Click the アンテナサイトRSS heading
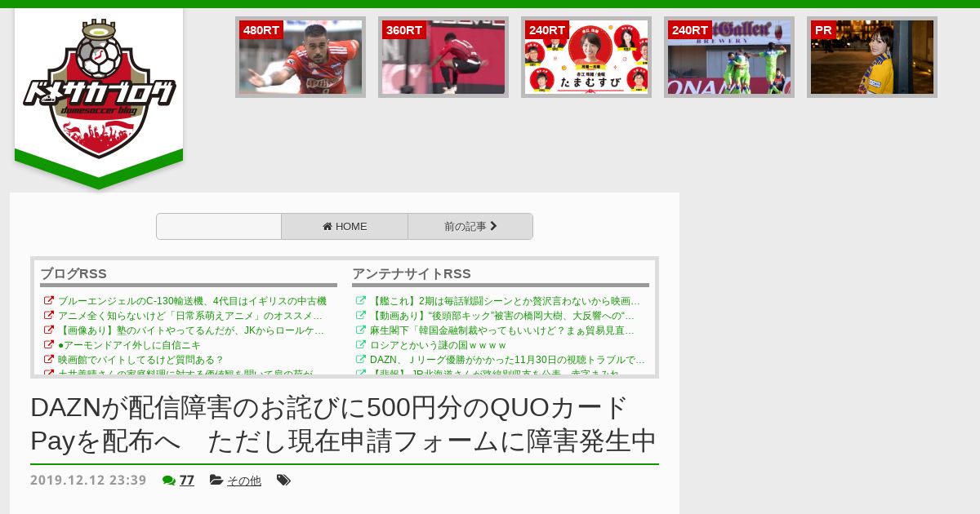The image size is (980, 514). [412, 274]
